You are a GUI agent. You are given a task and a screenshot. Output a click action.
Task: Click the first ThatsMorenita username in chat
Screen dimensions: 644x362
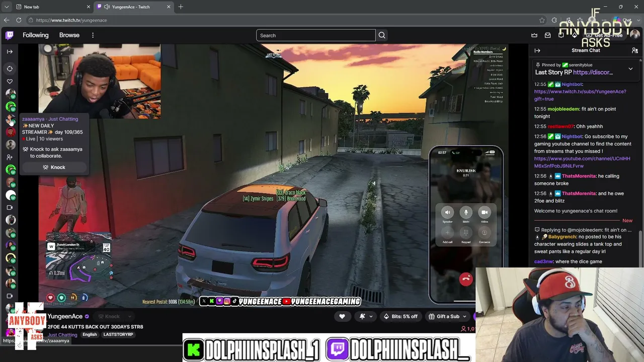(579, 176)
